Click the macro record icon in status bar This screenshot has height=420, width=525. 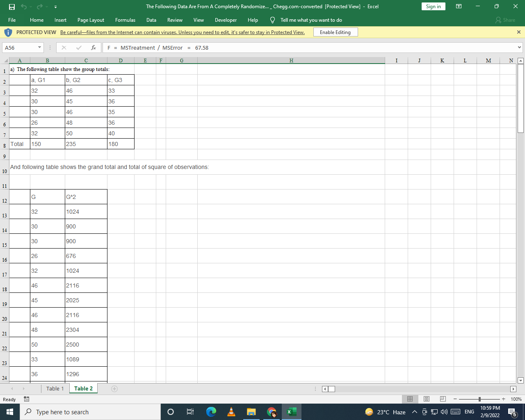pyautogui.click(x=25, y=399)
